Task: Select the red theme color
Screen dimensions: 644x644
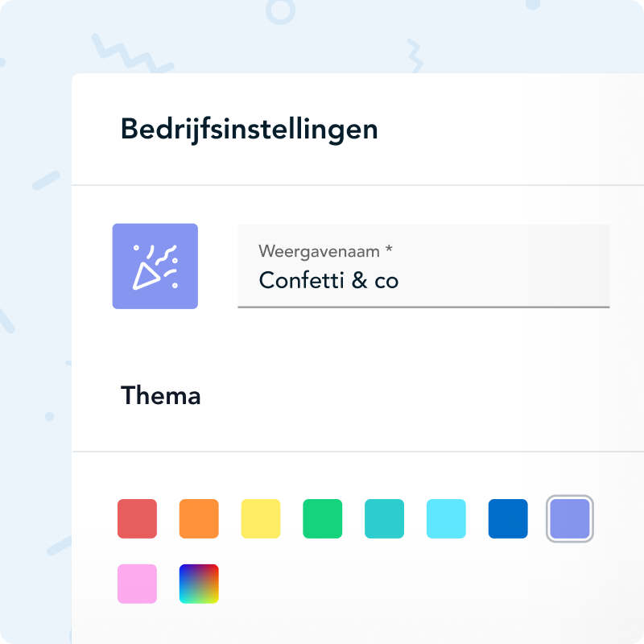Action: click(137, 518)
